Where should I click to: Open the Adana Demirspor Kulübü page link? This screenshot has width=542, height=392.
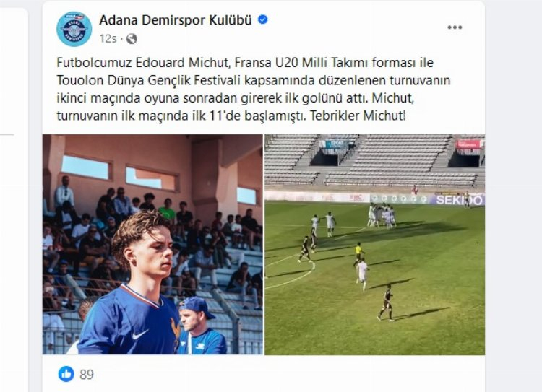click(176, 20)
